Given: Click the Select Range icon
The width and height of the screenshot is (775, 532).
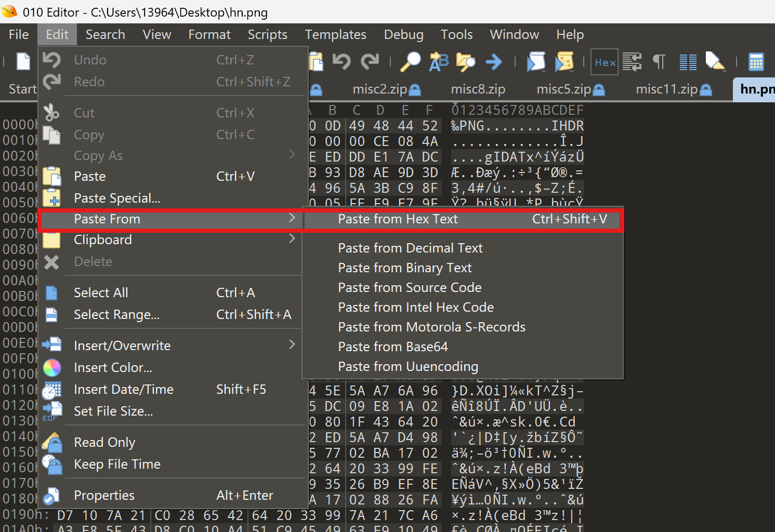Looking at the screenshot, I should click(x=51, y=314).
